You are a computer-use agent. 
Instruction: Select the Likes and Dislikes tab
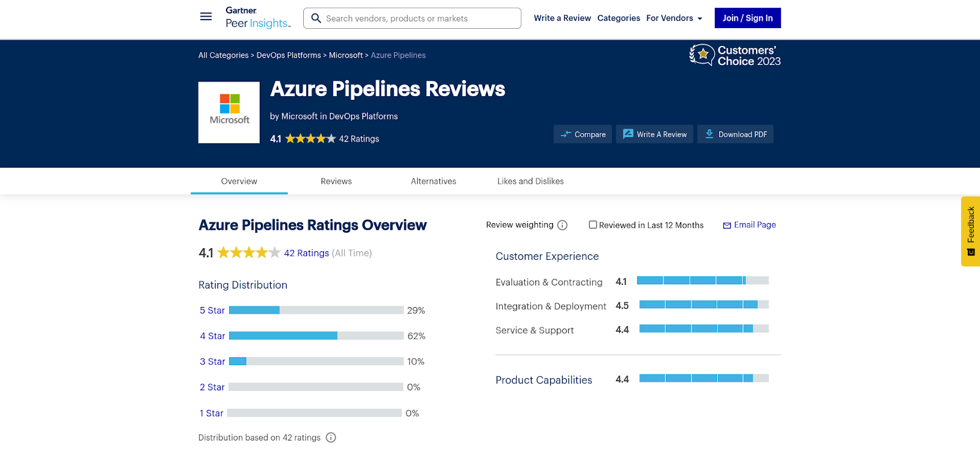(530, 181)
